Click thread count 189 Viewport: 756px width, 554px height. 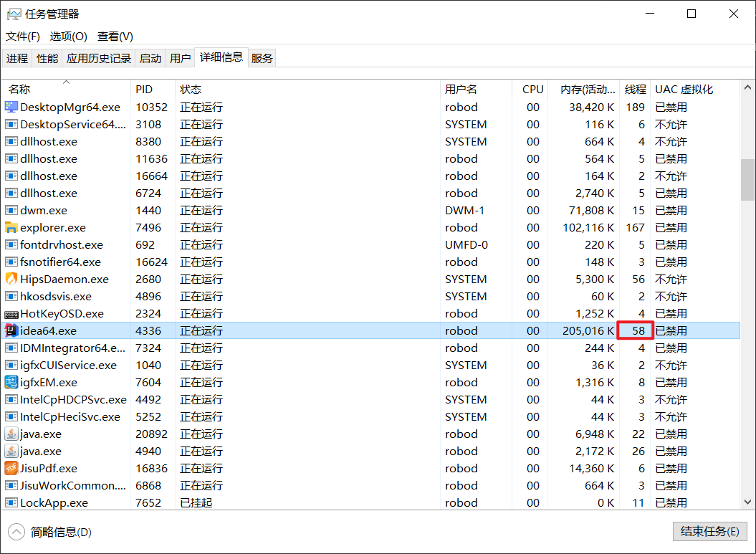636,107
